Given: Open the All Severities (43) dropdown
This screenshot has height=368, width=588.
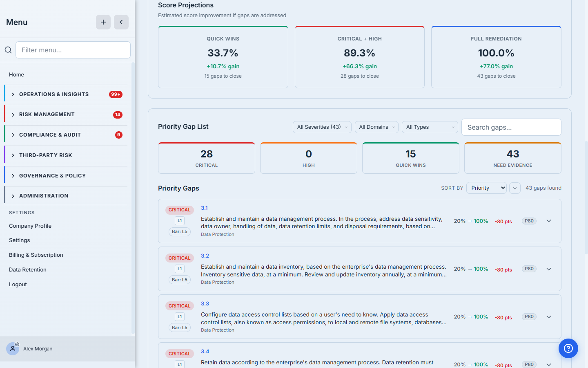Looking at the screenshot, I should (x=322, y=127).
